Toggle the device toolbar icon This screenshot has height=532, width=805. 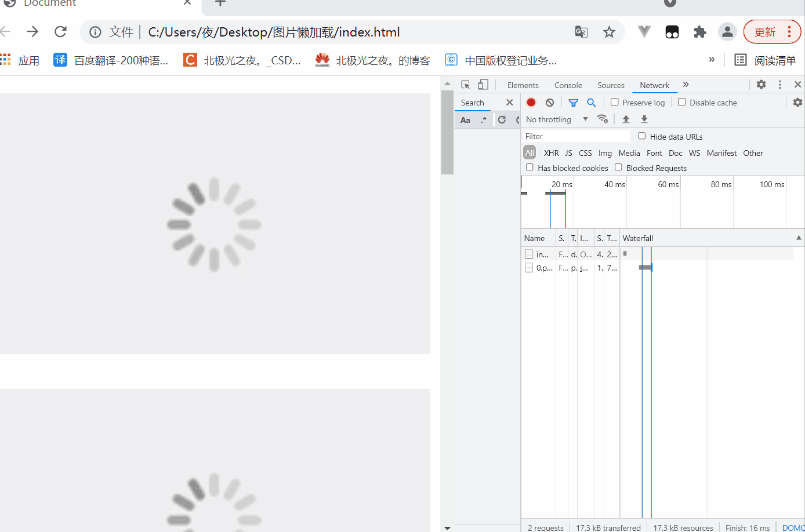click(483, 85)
